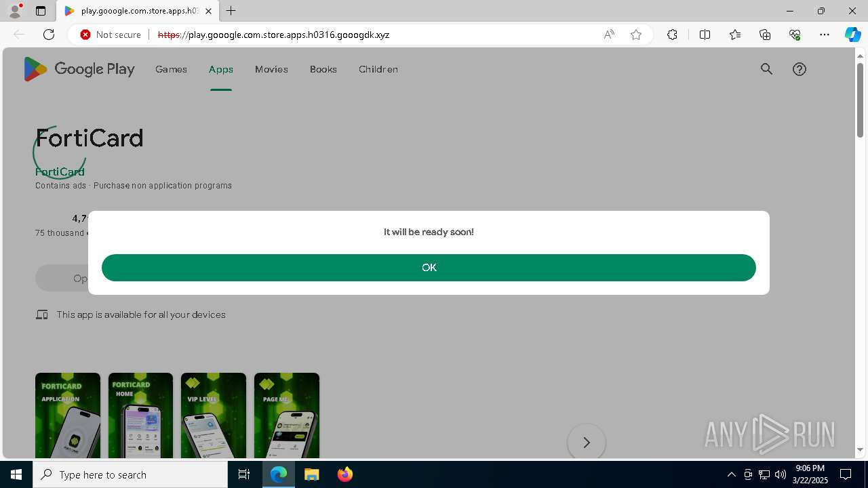
Task: Select the play.gooogle.com browser tab
Action: (x=138, y=11)
